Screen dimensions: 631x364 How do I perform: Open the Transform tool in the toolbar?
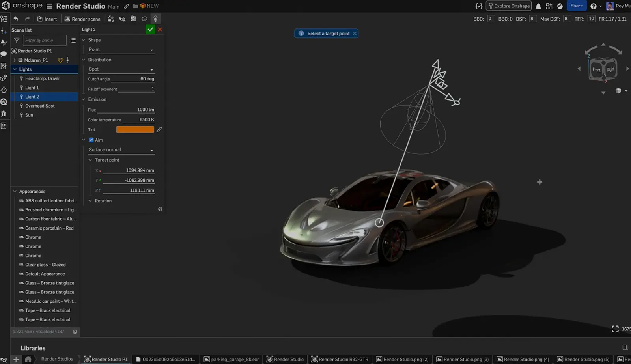pos(111,19)
